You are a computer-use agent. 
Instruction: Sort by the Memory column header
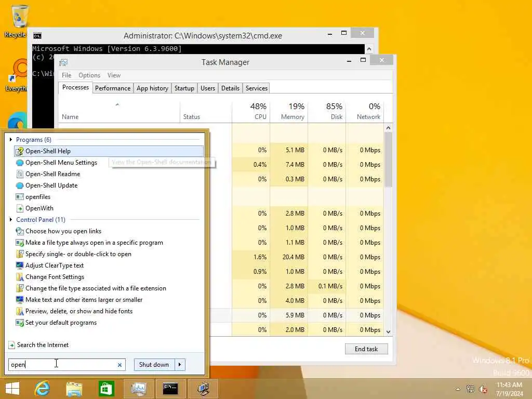[x=289, y=112]
